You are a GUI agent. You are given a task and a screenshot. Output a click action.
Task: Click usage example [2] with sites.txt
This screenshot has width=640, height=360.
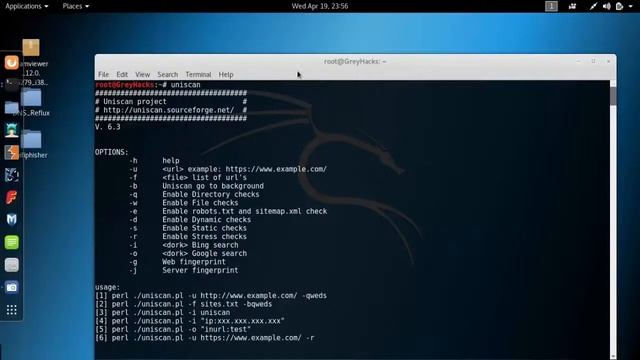(x=184, y=304)
